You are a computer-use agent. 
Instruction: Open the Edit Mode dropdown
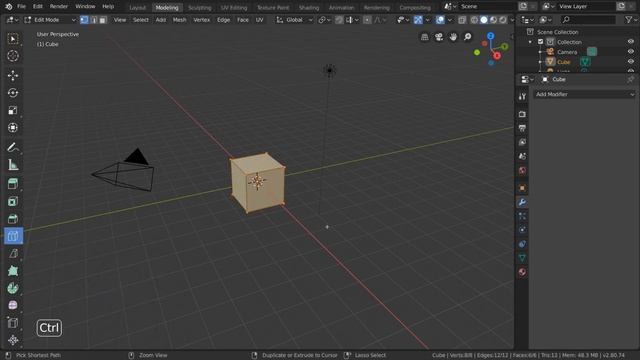pyautogui.click(x=50, y=20)
